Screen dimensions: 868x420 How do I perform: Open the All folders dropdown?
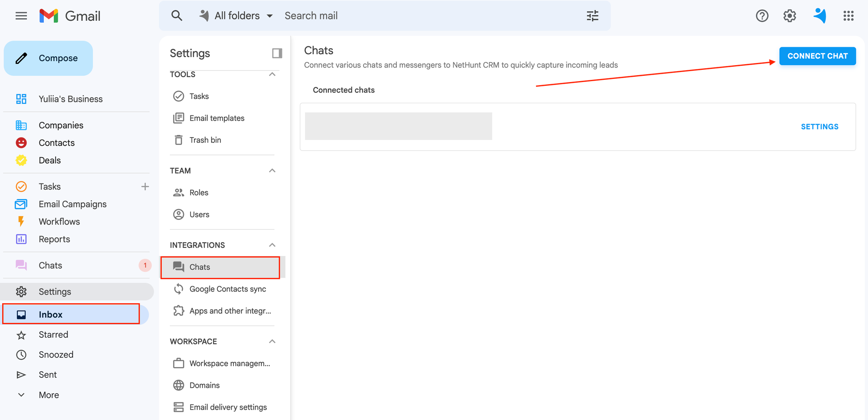point(236,16)
